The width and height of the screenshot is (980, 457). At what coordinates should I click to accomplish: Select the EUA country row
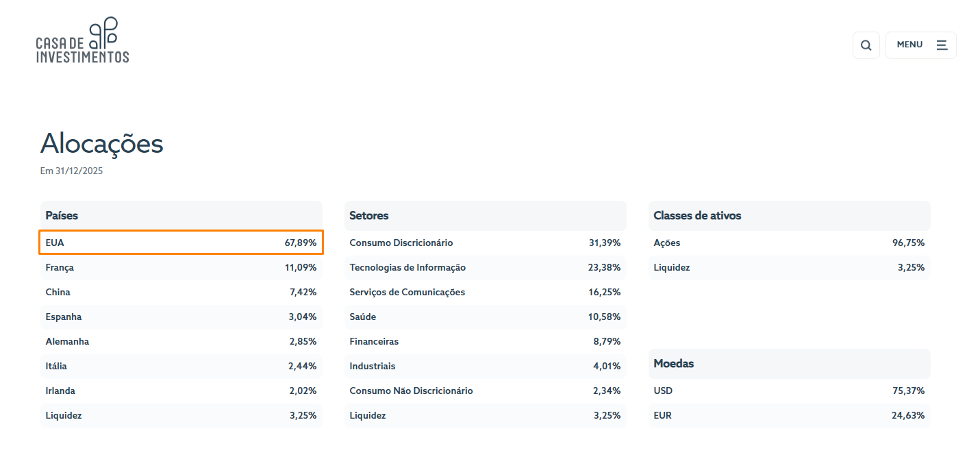click(181, 243)
